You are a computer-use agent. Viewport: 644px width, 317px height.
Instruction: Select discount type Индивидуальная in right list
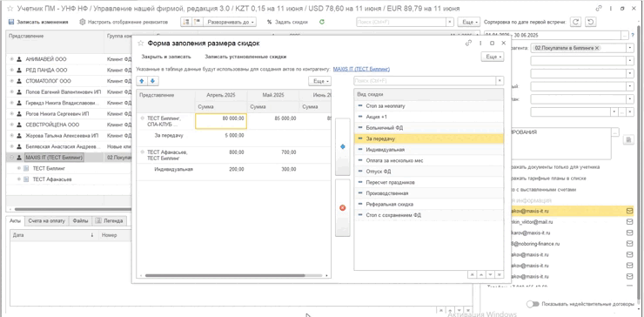point(428,150)
